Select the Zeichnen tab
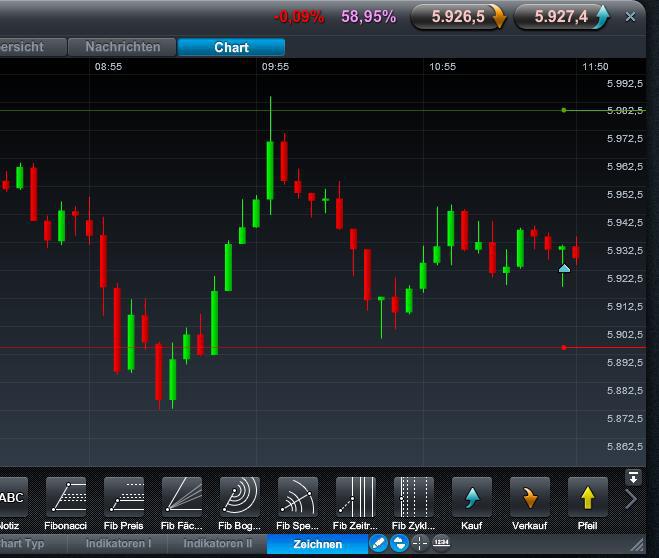 (x=317, y=544)
